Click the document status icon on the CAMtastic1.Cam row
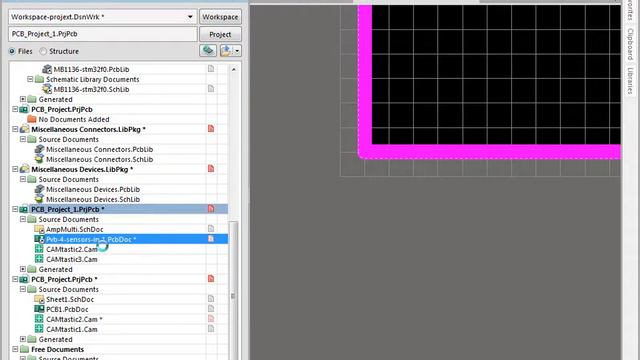 point(211,329)
